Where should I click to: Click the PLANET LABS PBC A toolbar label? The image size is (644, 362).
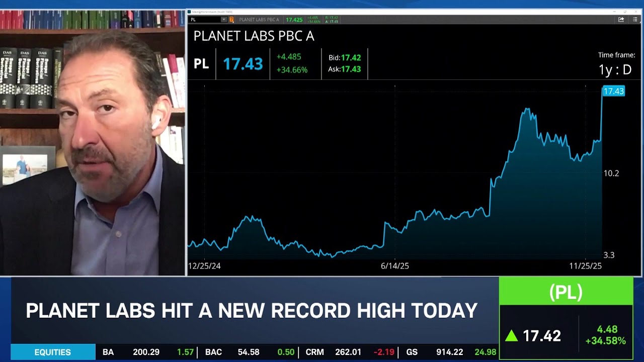[x=259, y=20]
